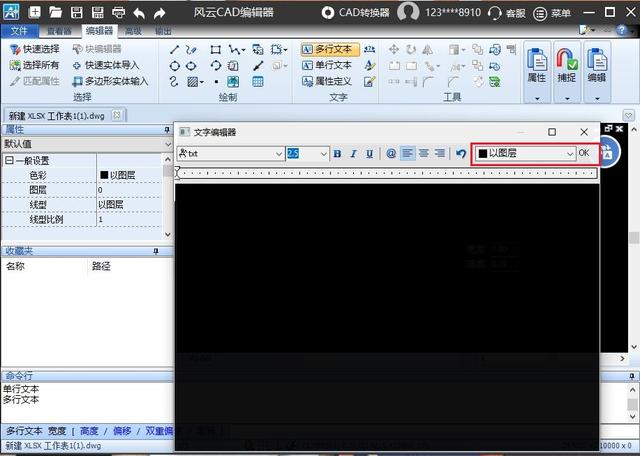Click the print icon in title bar
Screen dimensions: 640x456
click(118, 13)
